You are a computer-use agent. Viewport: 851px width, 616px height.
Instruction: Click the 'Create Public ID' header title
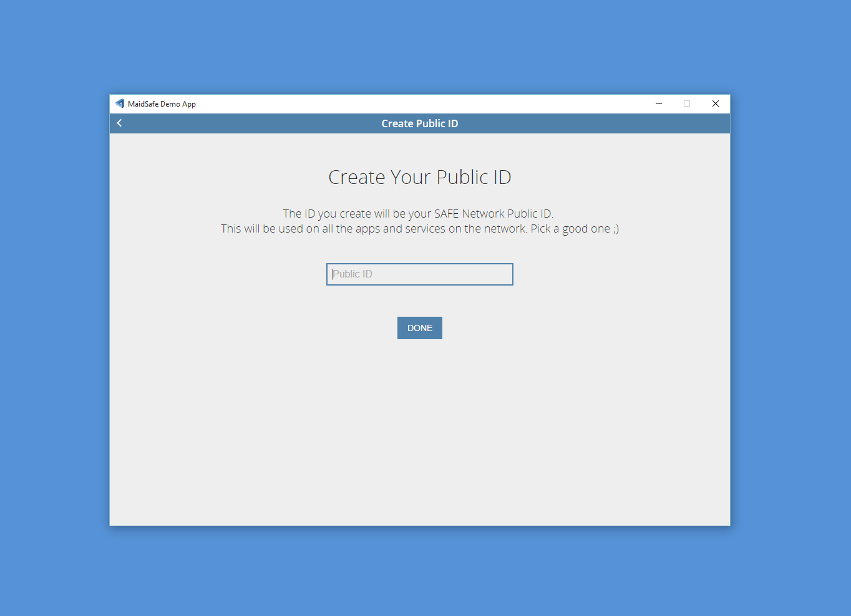coord(420,123)
